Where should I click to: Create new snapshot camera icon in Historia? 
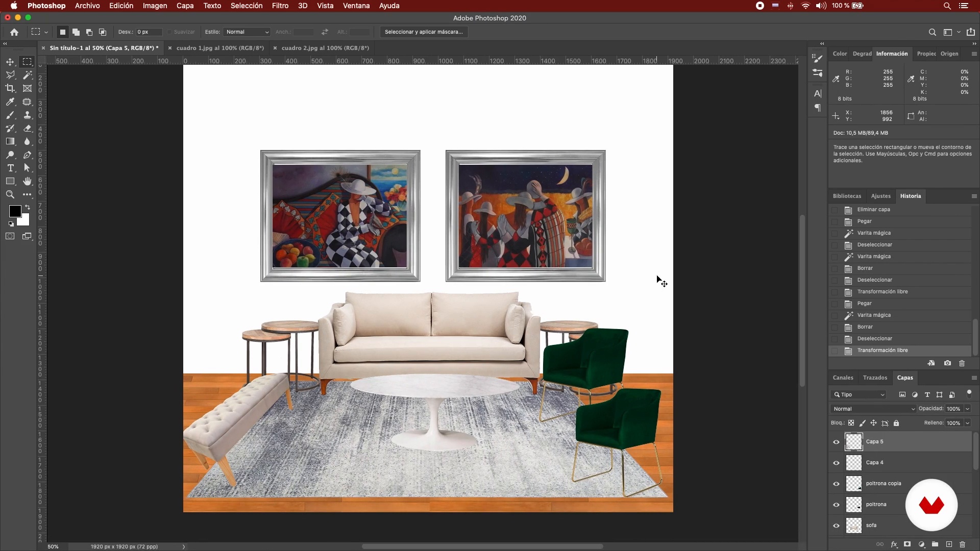click(947, 363)
